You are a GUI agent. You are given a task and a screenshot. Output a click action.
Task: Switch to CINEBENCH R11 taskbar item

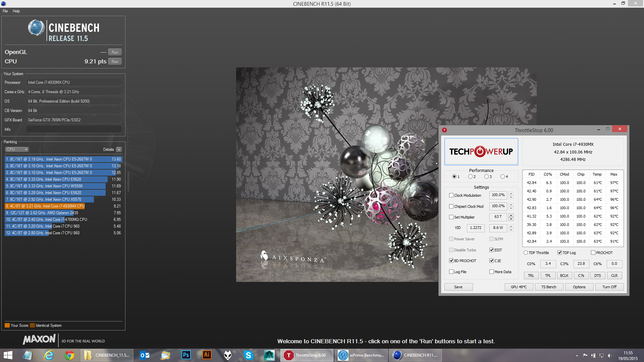coord(416,355)
